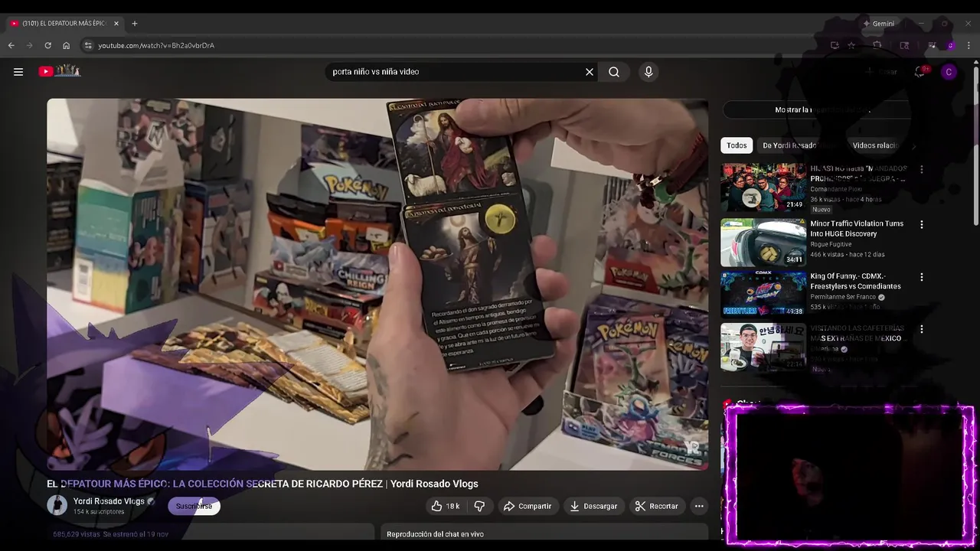Viewport: 980px width, 551px height.
Task: Open the YouTube account avatar menu
Action: pyautogui.click(x=949, y=72)
